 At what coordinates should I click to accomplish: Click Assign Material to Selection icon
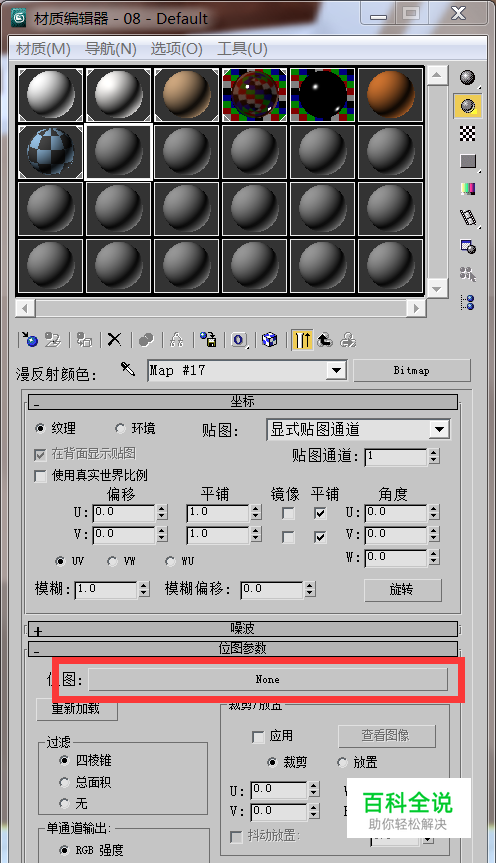click(x=84, y=340)
